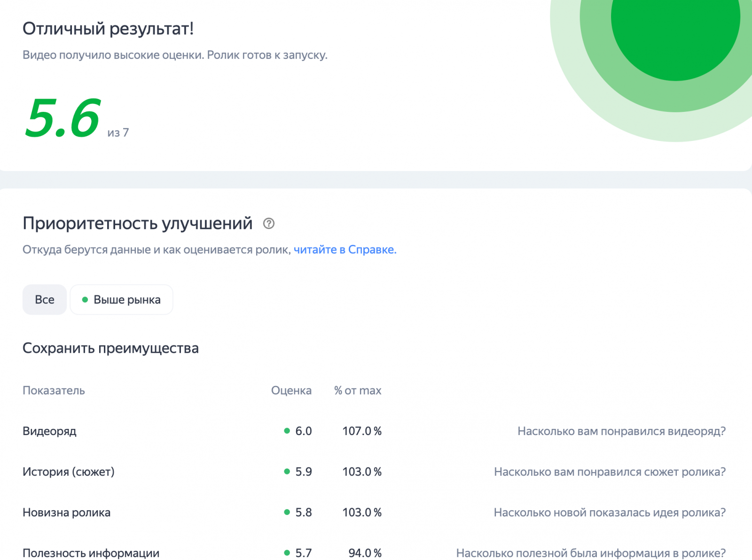Click the green dot next to score 6.0
The height and width of the screenshot is (560, 752).
point(287,431)
